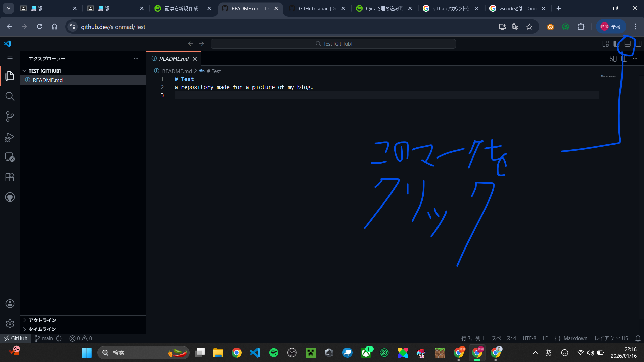Viewport: 644px width, 362px height.
Task: Open the Run and Debug view
Action: 10,137
